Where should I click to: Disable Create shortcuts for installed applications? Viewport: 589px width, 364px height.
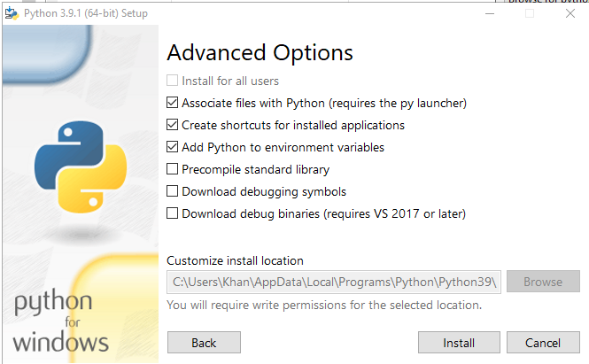pos(172,125)
